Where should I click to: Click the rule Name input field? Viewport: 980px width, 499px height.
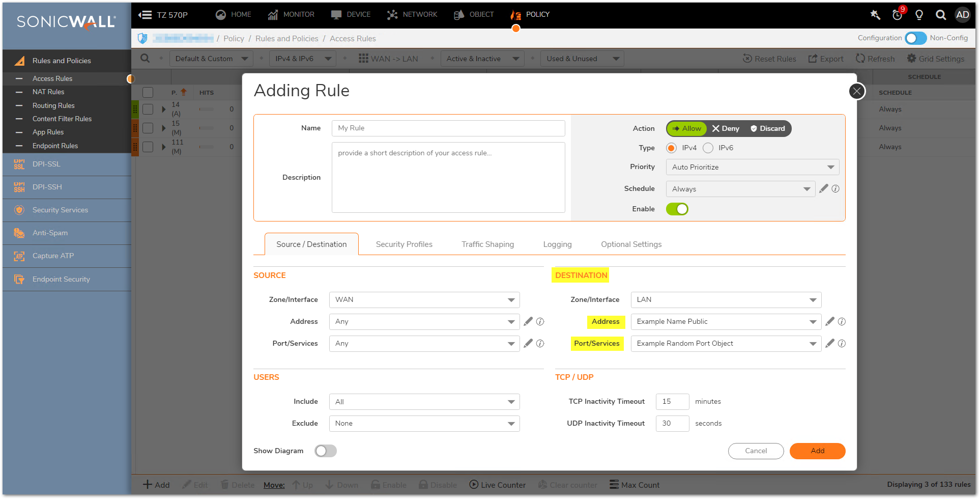coord(448,128)
